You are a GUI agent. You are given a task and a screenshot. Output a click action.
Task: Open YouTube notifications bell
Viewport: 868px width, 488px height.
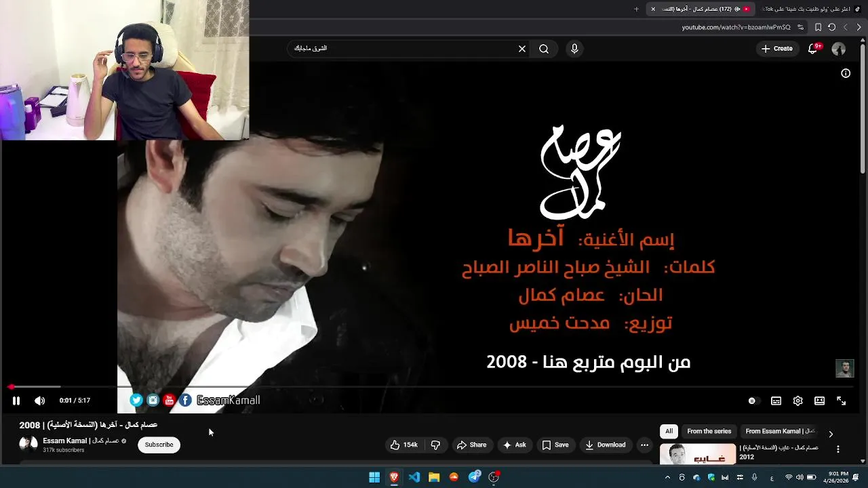pyautogui.click(x=813, y=49)
